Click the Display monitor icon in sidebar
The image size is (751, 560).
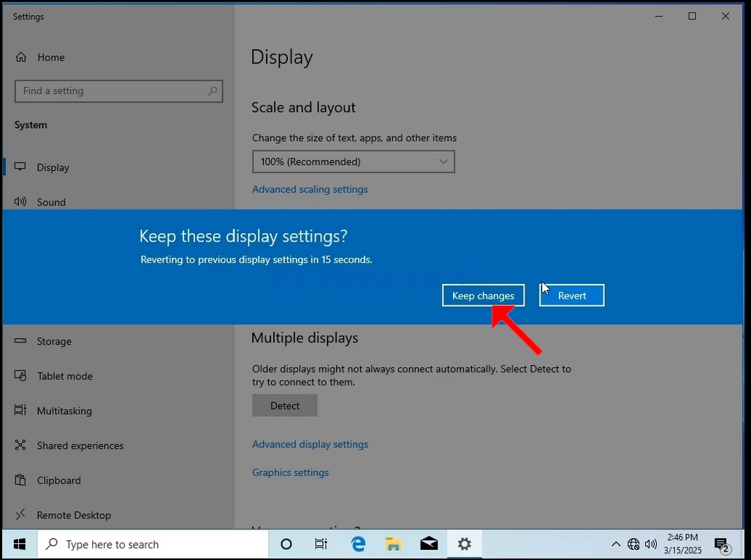(20, 166)
